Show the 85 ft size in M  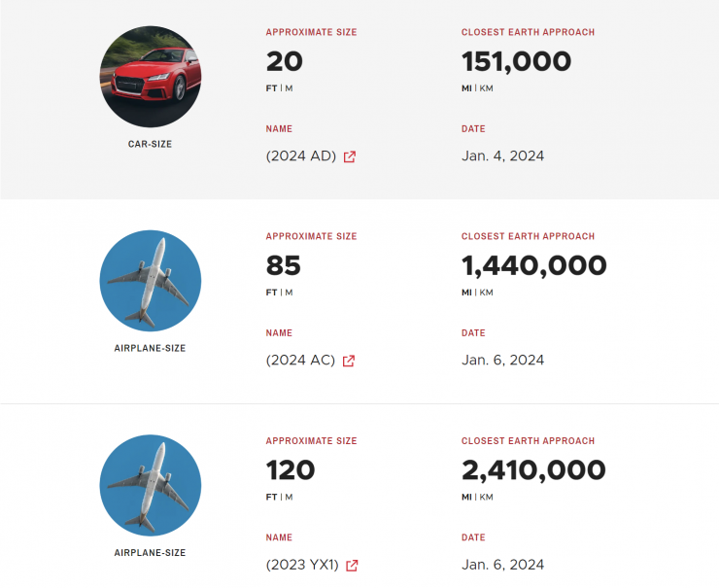pyautogui.click(x=289, y=293)
